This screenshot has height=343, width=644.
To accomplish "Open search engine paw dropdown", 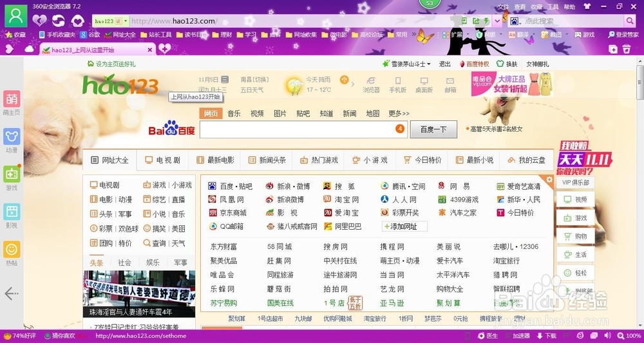I will point(515,21).
